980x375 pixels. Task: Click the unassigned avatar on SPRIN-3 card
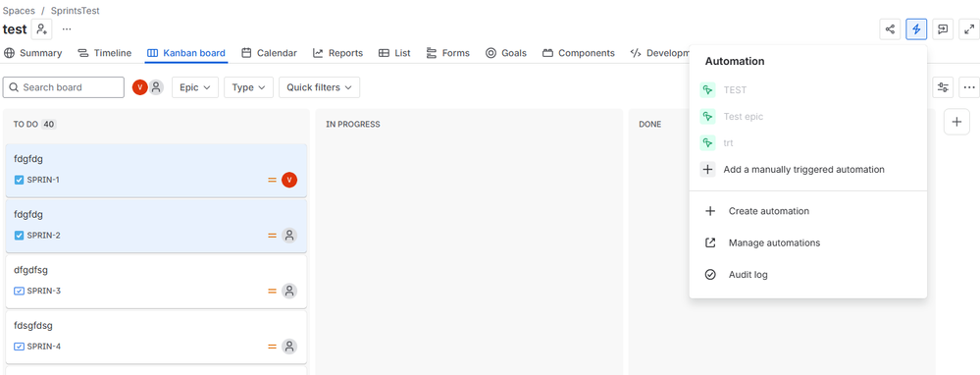tap(288, 292)
